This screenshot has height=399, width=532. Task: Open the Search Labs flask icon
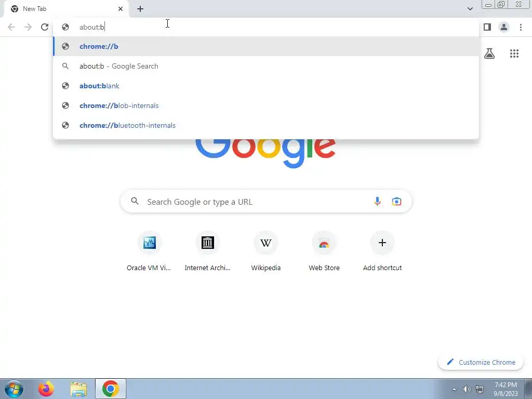tap(489, 54)
